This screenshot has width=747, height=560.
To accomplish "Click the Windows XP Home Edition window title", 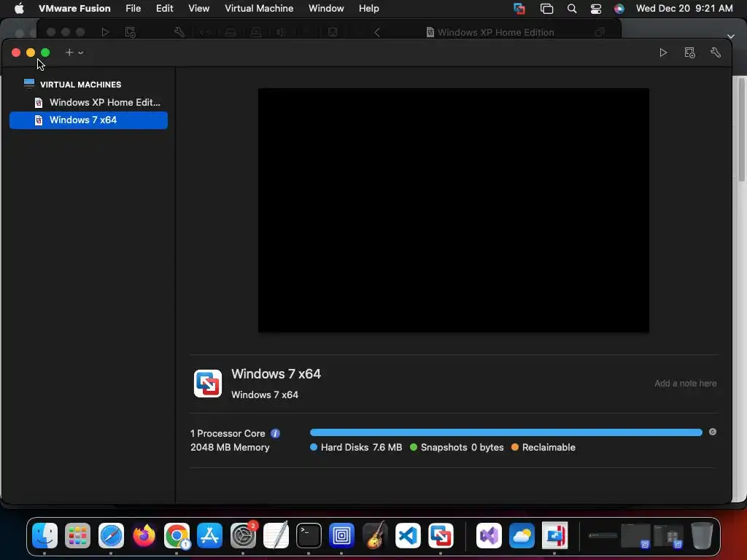I will coord(495,32).
